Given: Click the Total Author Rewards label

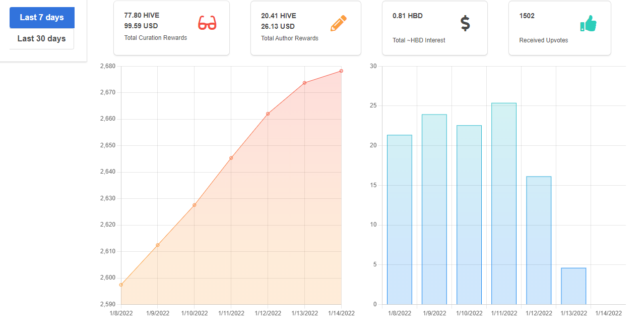Looking at the screenshot, I should coord(290,38).
